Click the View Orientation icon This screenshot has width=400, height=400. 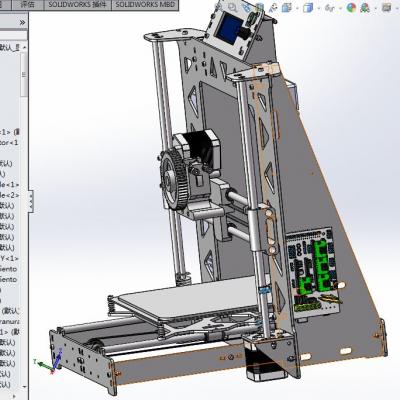pos(287,7)
